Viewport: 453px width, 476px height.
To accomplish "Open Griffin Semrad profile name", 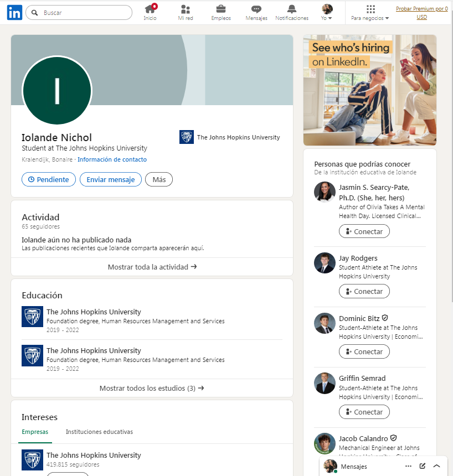I will pyautogui.click(x=362, y=378).
